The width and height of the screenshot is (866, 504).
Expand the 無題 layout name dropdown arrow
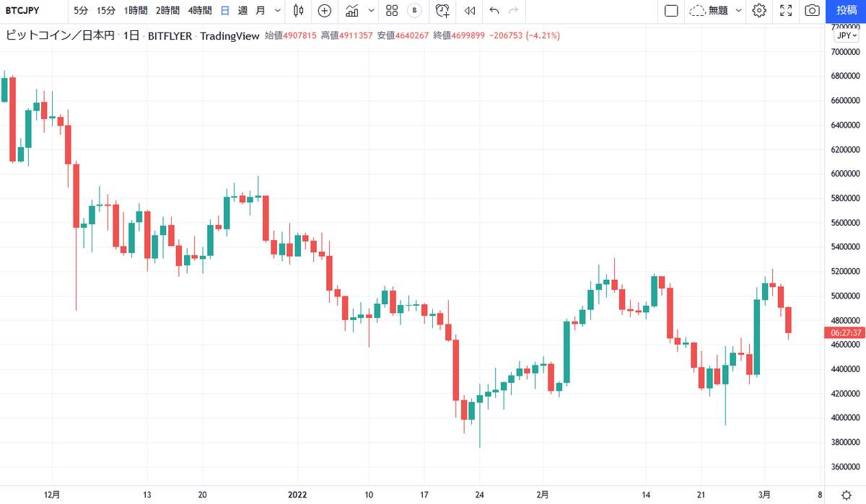[738, 11]
